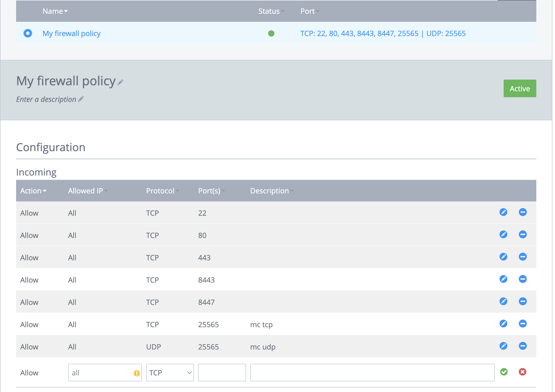Image resolution: width=555 pixels, height=392 pixels.
Task: Edit the TCP port 22 rule
Action: coord(503,212)
